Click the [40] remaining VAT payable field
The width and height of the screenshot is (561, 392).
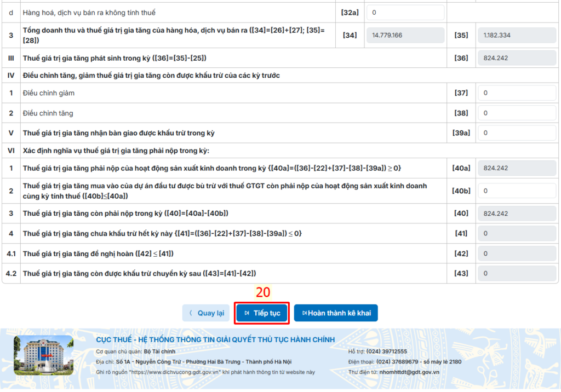click(x=517, y=214)
